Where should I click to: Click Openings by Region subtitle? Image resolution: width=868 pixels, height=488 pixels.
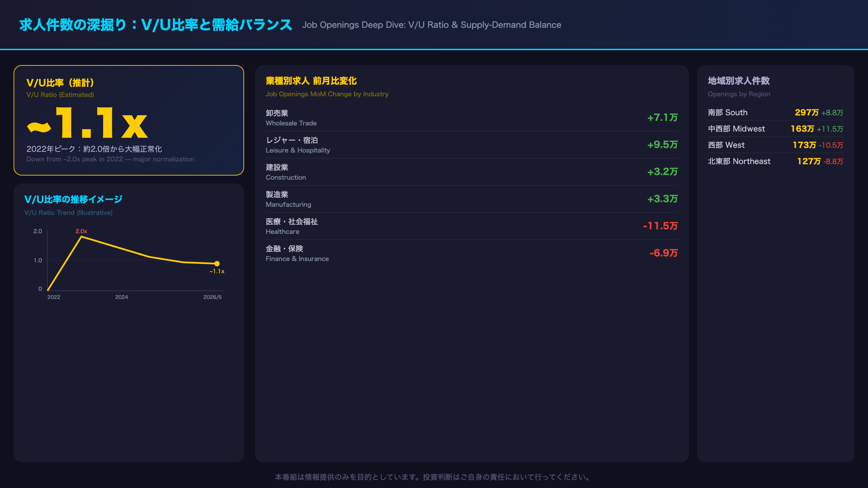click(x=739, y=94)
